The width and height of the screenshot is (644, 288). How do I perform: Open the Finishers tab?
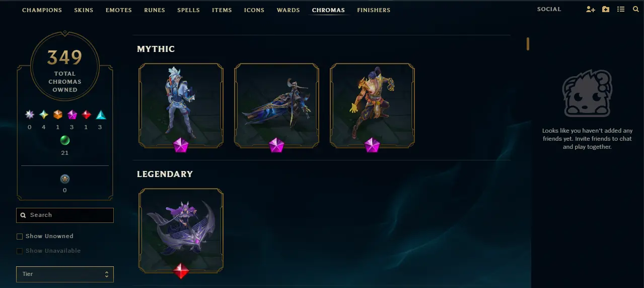click(374, 10)
